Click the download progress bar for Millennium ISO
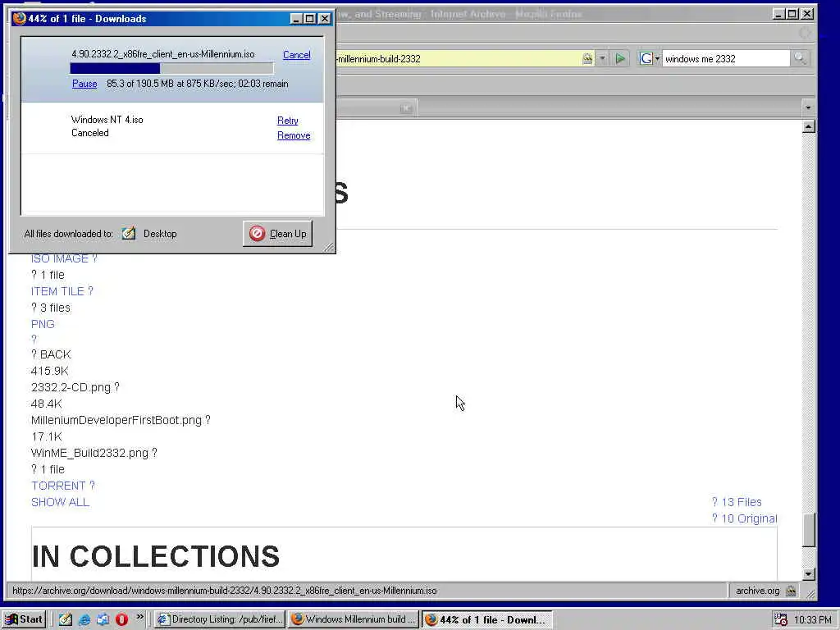 [x=171, y=68]
